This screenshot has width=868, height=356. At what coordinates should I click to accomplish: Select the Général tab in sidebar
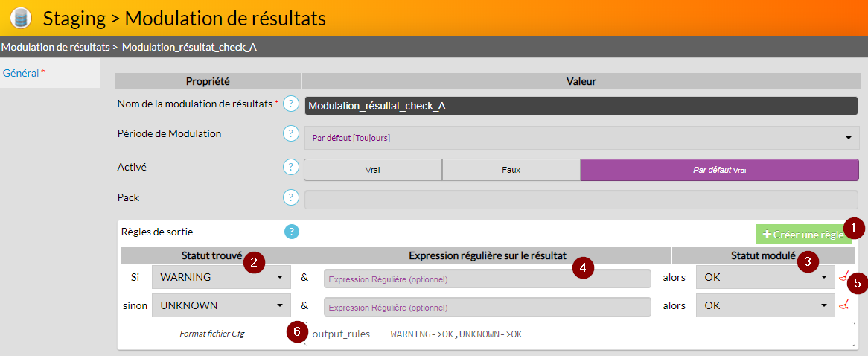tap(21, 73)
